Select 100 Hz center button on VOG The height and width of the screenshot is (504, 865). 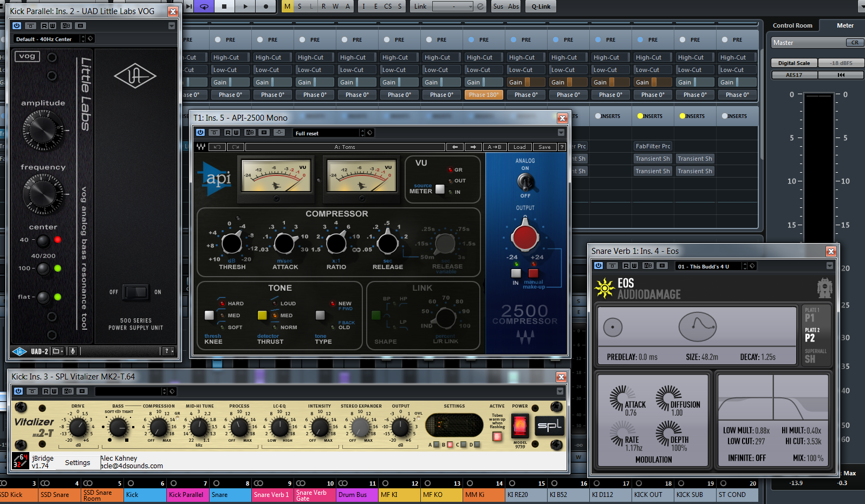(43, 268)
